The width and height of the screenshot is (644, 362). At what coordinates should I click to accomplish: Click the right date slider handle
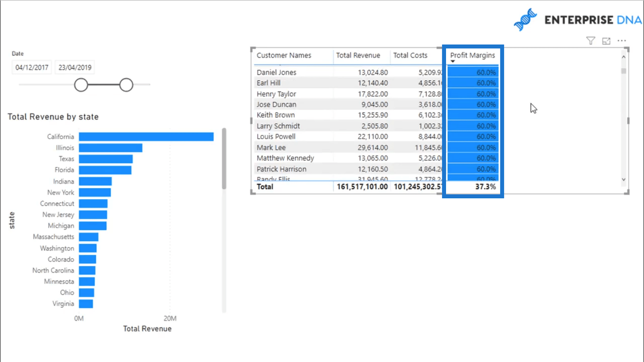pos(126,85)
